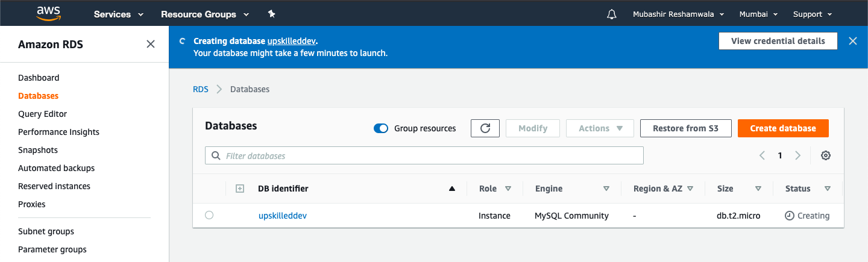868x262 pixels.
Task: Click the Modify button
Action: coord(533,128)
